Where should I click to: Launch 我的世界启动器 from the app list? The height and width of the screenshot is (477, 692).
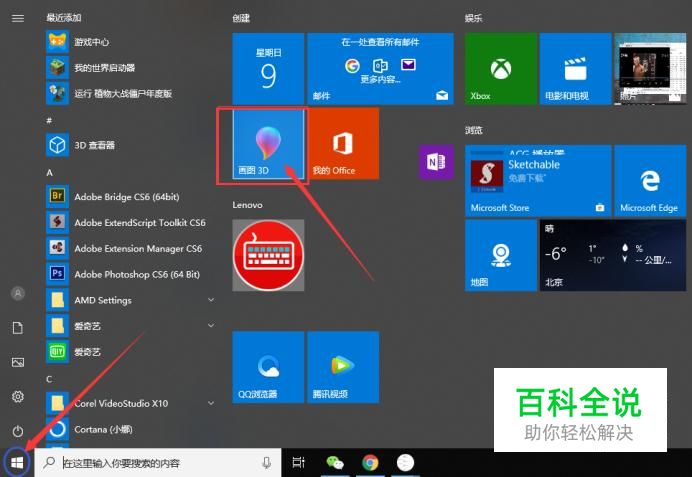130,68
